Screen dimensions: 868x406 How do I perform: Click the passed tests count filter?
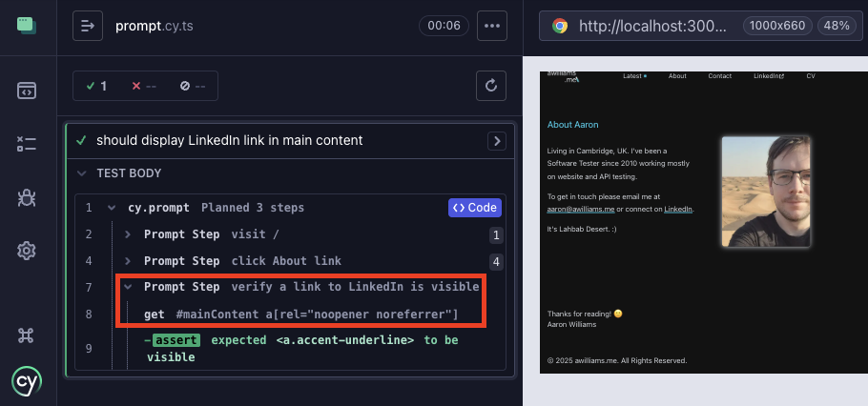[x=96, y=87]
